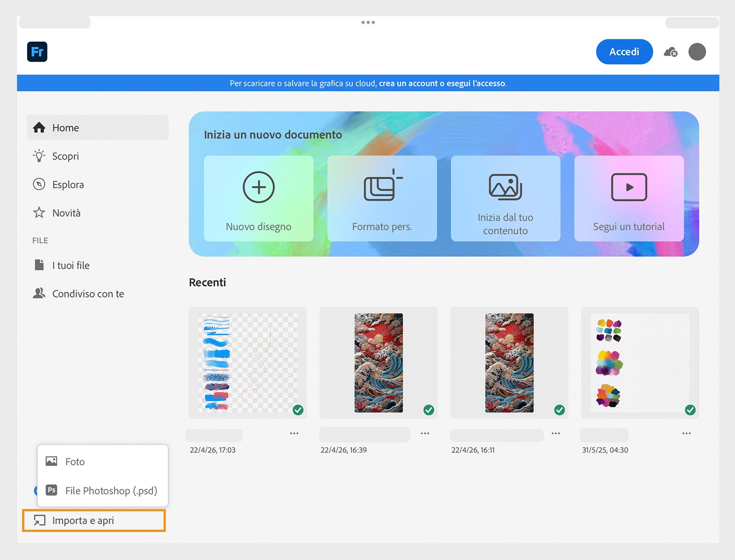This screenshot has height=560, width=735.
Task: Go to Home in the sidebar
Action: click(98, 127)
